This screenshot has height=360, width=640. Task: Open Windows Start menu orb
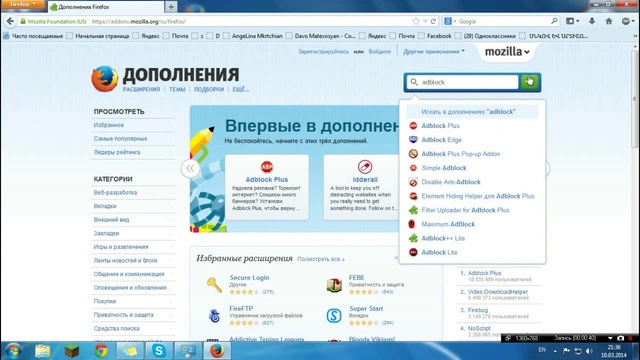click(x=13, y=351)
